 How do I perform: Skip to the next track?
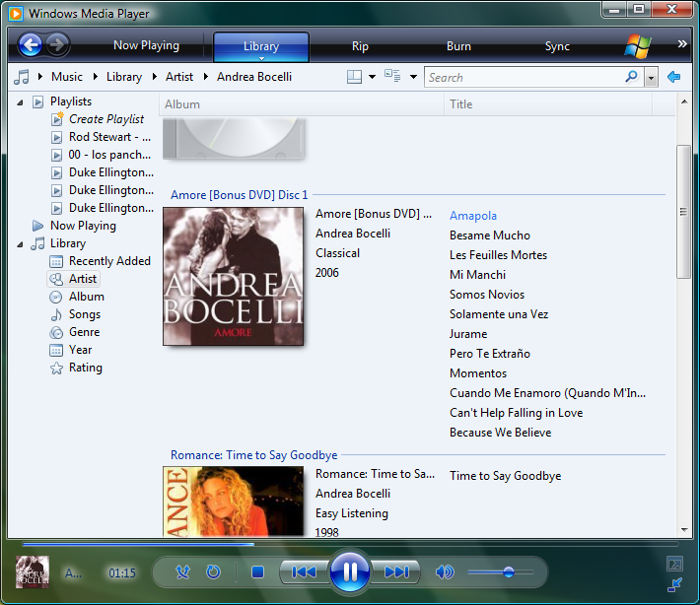point(396,571)
